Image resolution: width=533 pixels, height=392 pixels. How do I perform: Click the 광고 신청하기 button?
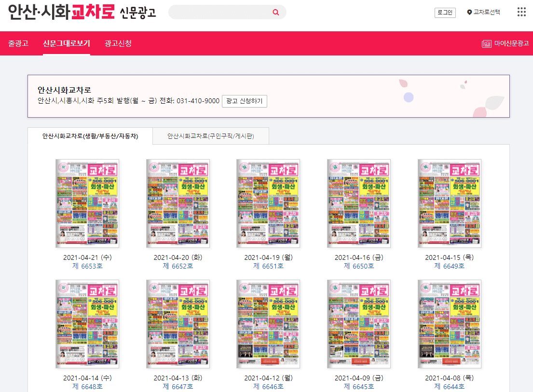[x=244, y=102]
